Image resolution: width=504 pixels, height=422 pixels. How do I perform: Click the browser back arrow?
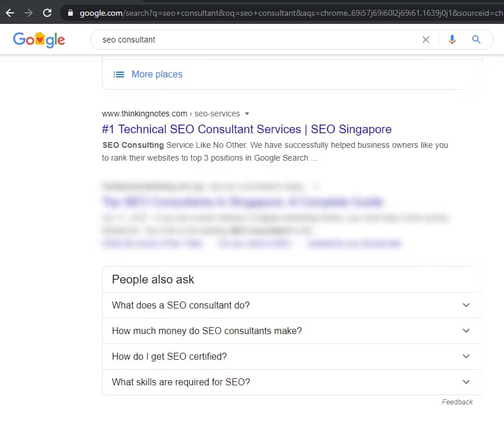click(10, 13)
